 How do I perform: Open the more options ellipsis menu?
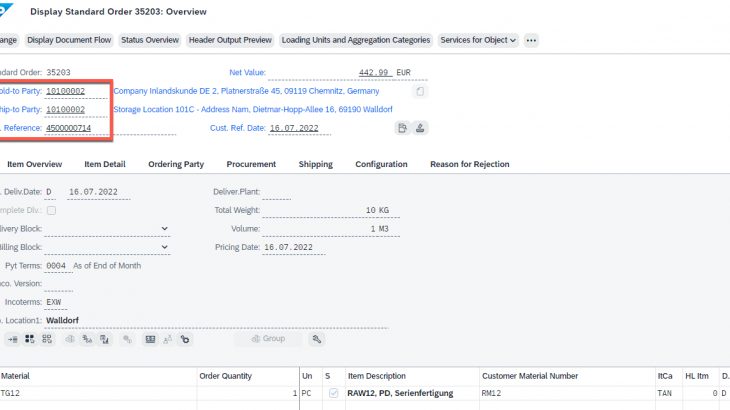point(531,41)
